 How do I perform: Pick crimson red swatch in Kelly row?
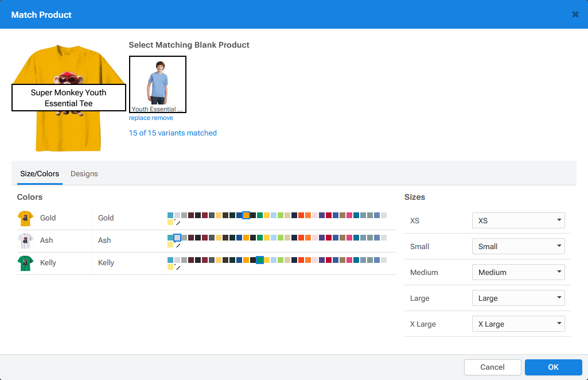[x=329, y=260]
